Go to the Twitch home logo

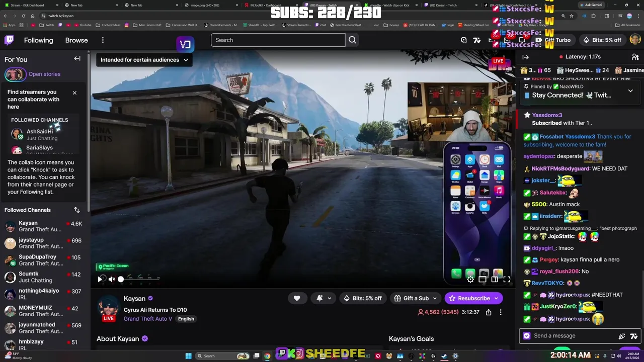tap(9, 40)
